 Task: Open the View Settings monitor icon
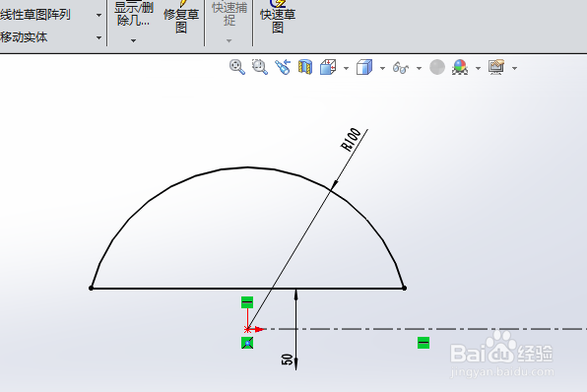point(496,67)
